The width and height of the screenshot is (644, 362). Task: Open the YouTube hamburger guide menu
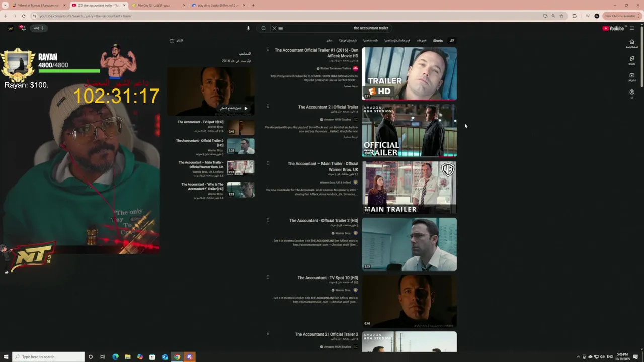[x=632, y=28]
